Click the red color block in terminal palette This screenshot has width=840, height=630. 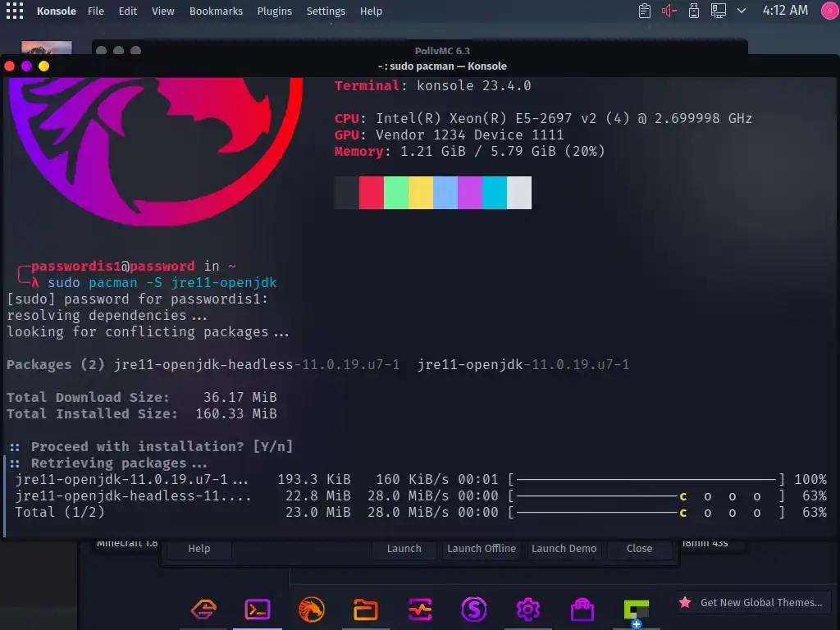372,192
